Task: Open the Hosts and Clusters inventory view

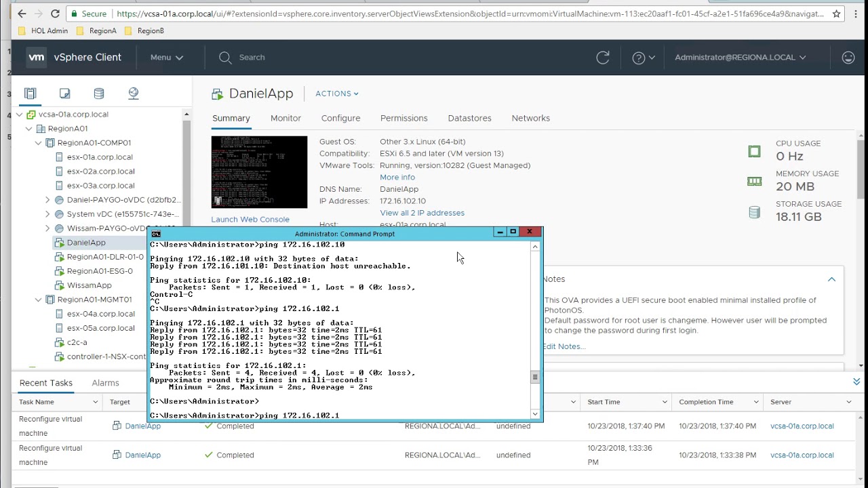Action: (x=30, y=94)
